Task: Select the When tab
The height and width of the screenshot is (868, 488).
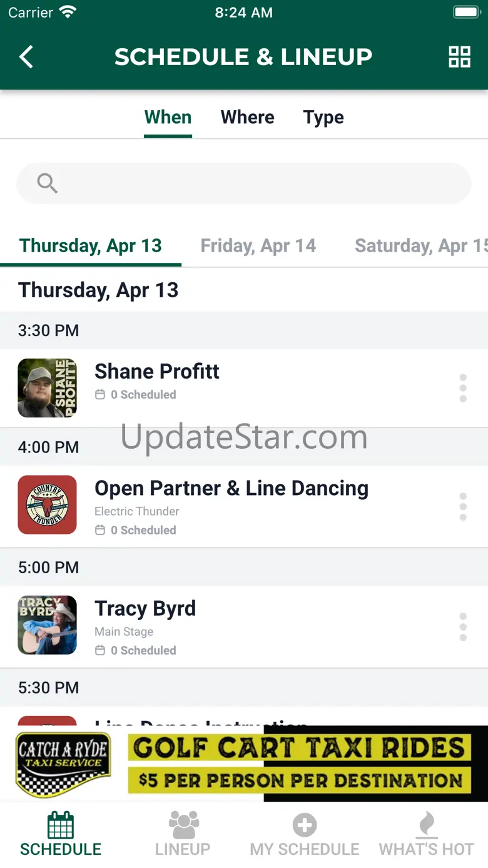Action: tap(168, 118)
